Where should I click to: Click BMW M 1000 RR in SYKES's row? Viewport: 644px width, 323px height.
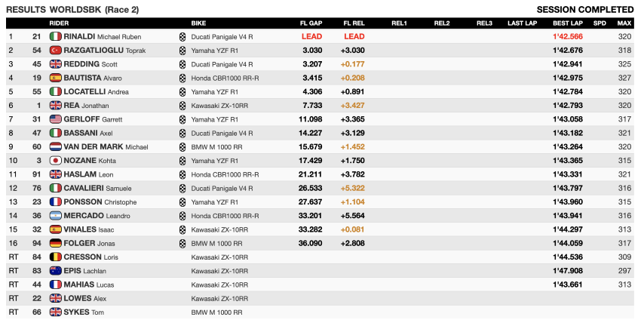coord(216,312)
